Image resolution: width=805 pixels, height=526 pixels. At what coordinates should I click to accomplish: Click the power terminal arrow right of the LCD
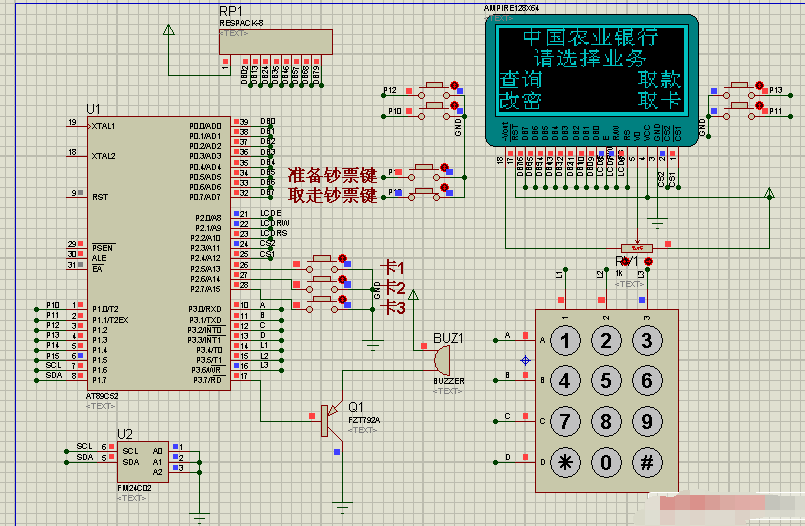coord(769,194)
